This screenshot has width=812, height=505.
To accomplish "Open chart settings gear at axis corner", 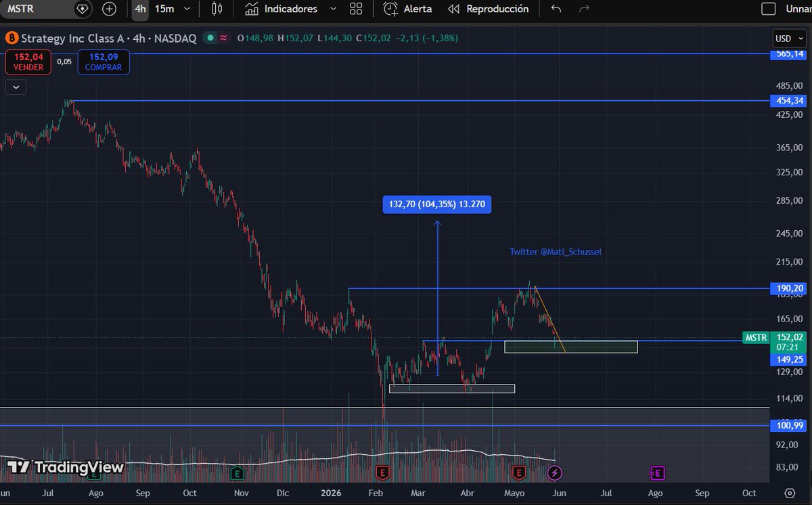I will click(789, 493).
